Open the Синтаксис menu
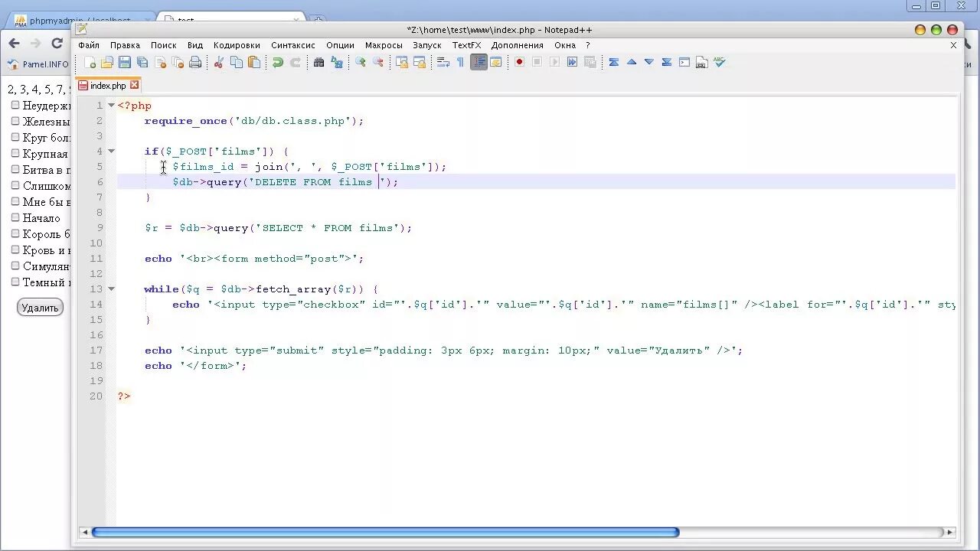980x551 pixels. click(293, 45)
